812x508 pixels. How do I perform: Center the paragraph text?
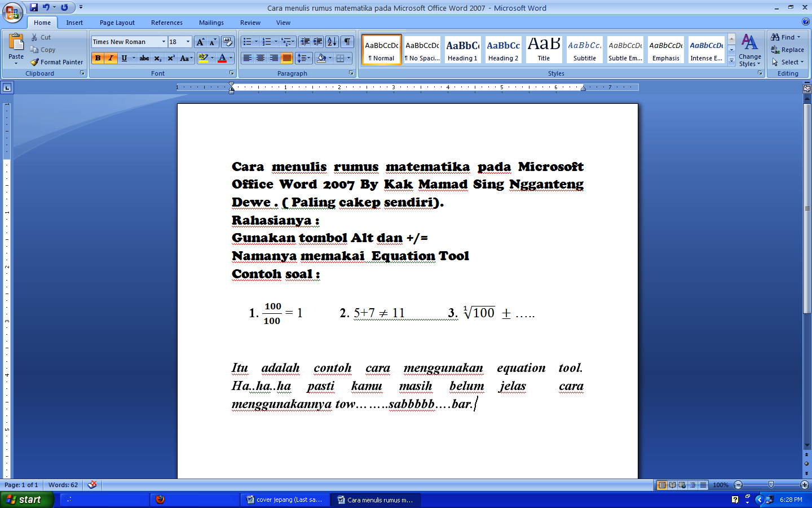pyautogui.click(x=261, y=58)
